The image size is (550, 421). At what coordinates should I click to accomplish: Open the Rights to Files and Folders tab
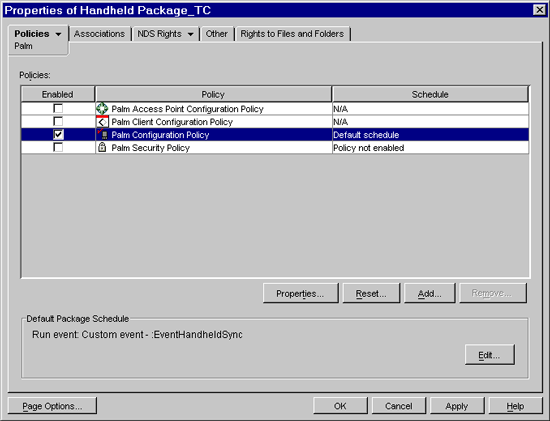(292, 34)
